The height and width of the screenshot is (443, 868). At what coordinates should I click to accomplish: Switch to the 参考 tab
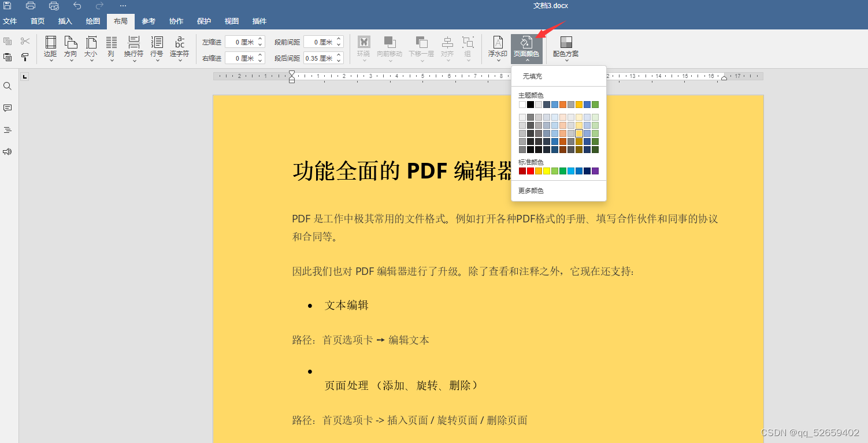(x=149, y=21)
